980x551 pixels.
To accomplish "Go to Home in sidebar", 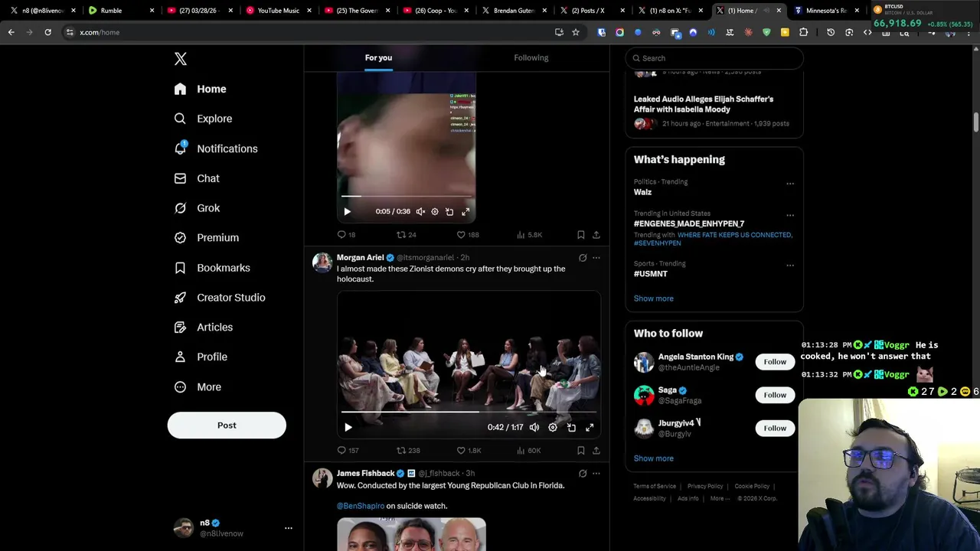I will (x=200, y=89).
